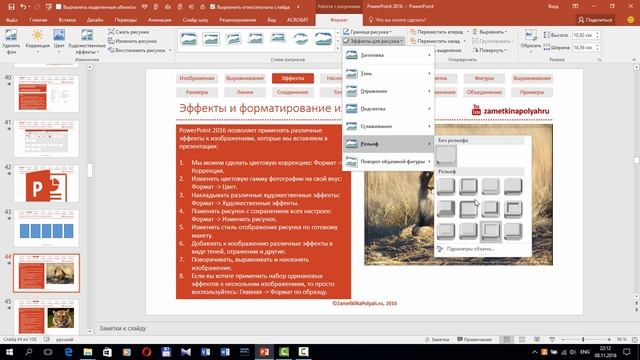
Task: Open the Task View taskbar icon
Action: pyautogui.click(x=48, y=352)
